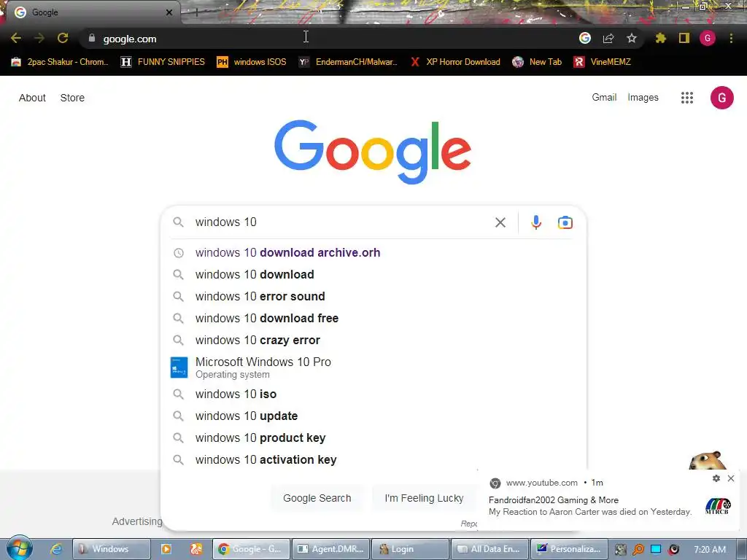Click the media player taskbar icon
The height and width of the screenshot is (560, 747).
[166, 549]
